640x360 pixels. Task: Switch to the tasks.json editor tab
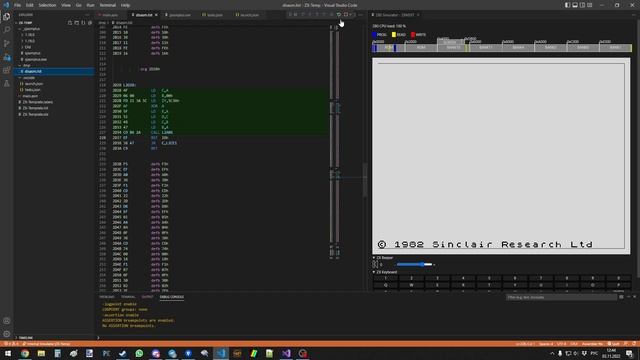215,15
